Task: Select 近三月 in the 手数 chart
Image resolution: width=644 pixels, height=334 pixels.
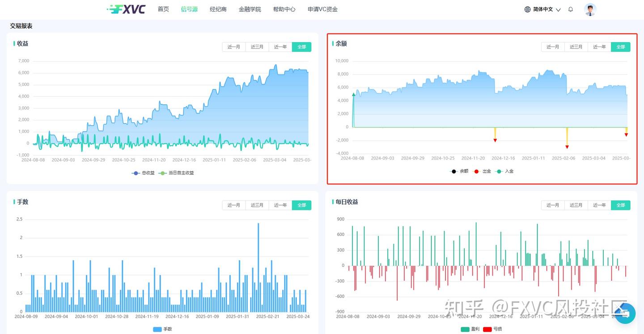Action: coord(257,205)
